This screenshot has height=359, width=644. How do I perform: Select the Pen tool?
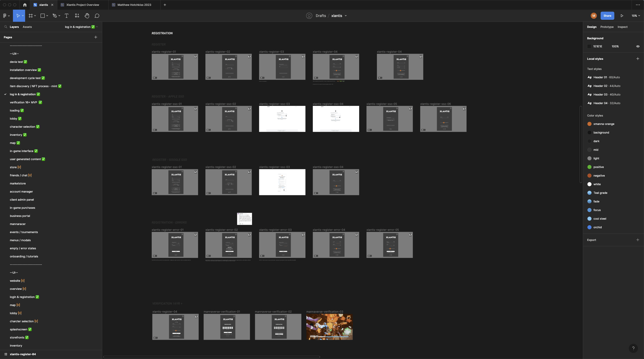(54, 16)
